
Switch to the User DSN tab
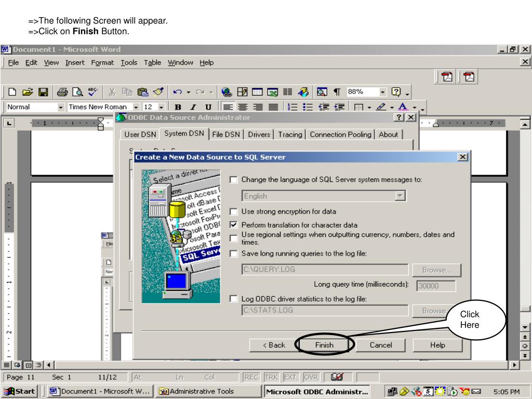[x=140, y=135]
